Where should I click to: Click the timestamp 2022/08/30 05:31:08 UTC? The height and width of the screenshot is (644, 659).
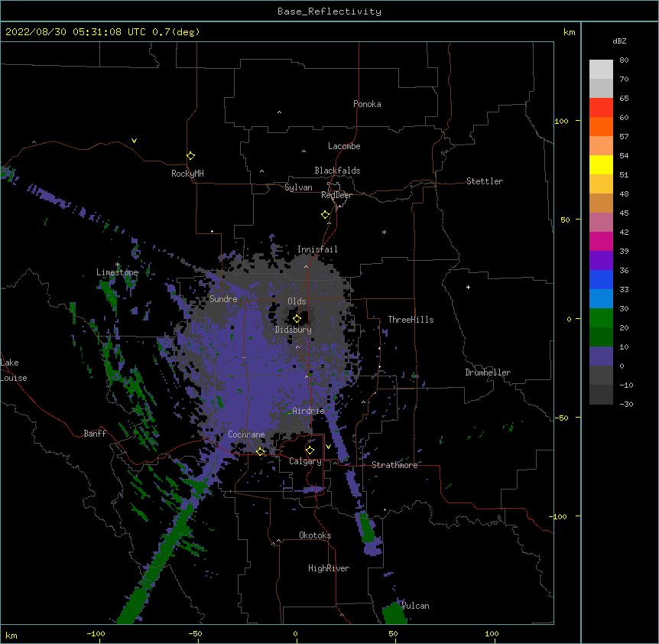[76, 32]
